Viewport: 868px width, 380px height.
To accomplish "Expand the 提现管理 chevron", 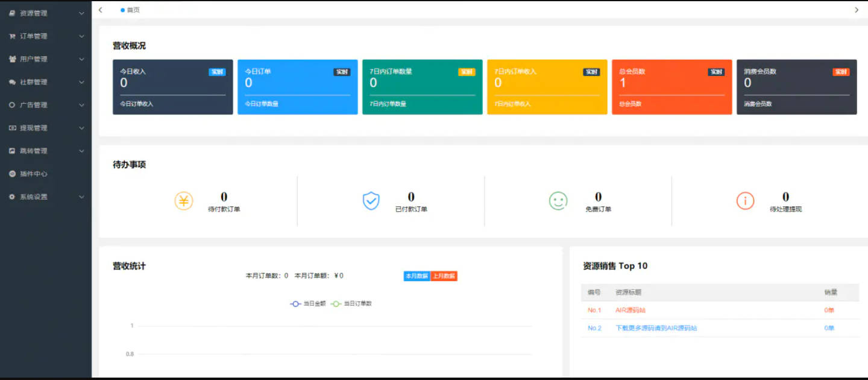I will pyautogui.click(x=81, y=128).
